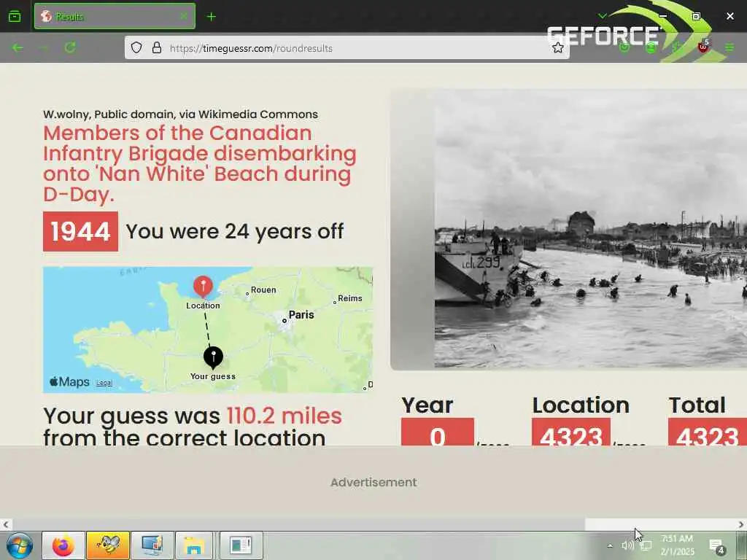Open the Windows Start orb

pyautogui.click(x=19, y=545)
